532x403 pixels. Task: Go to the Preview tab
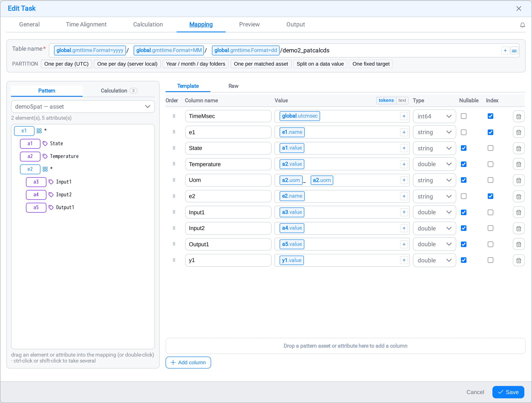pos(249,24)
